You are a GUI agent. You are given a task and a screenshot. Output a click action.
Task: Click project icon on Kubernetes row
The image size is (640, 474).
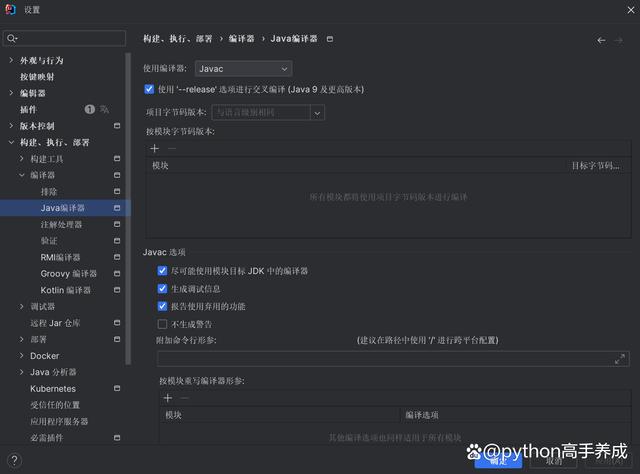point(117,388)
